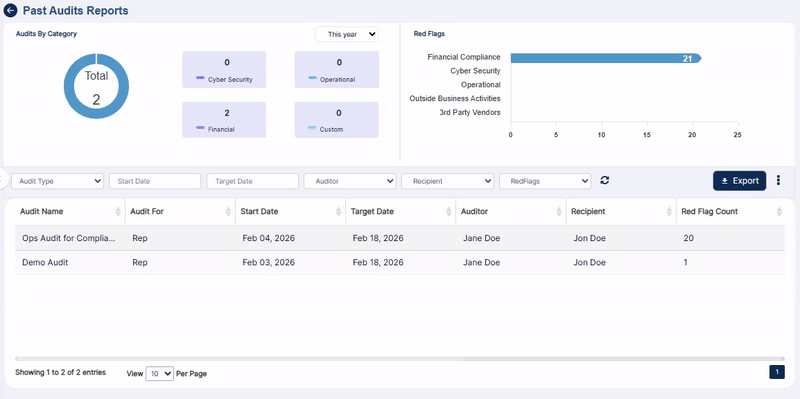Sort by the Red Flag Count column arrows

[779, 212]
